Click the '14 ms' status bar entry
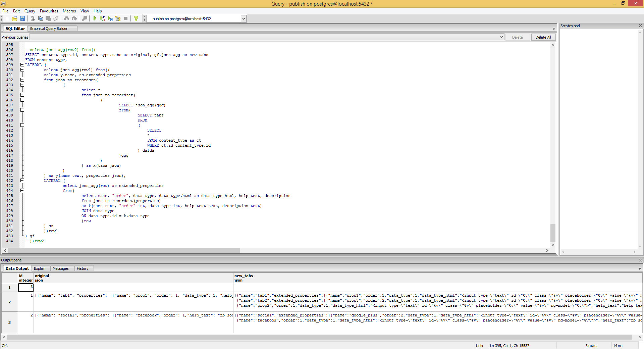 pos(618,346)
